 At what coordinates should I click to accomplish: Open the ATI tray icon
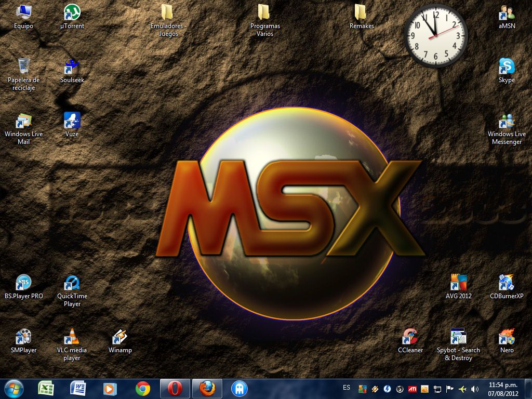412,389
